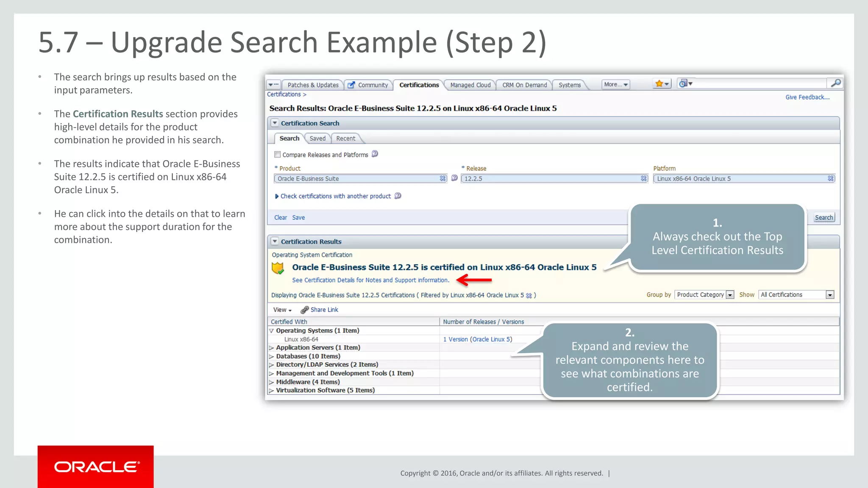Expand Middleware (4 Items)
Screen dimensions: 868x488
tap(271, 382)
